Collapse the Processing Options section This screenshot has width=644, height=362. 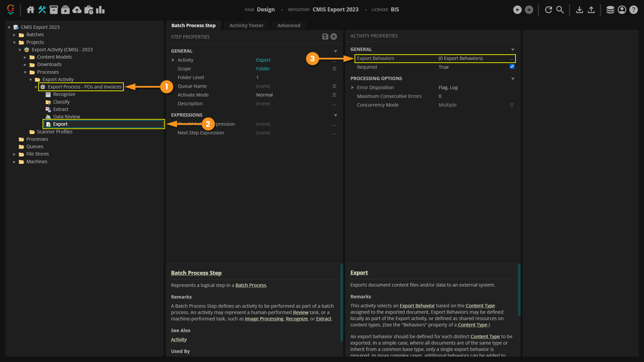point(513,79)
